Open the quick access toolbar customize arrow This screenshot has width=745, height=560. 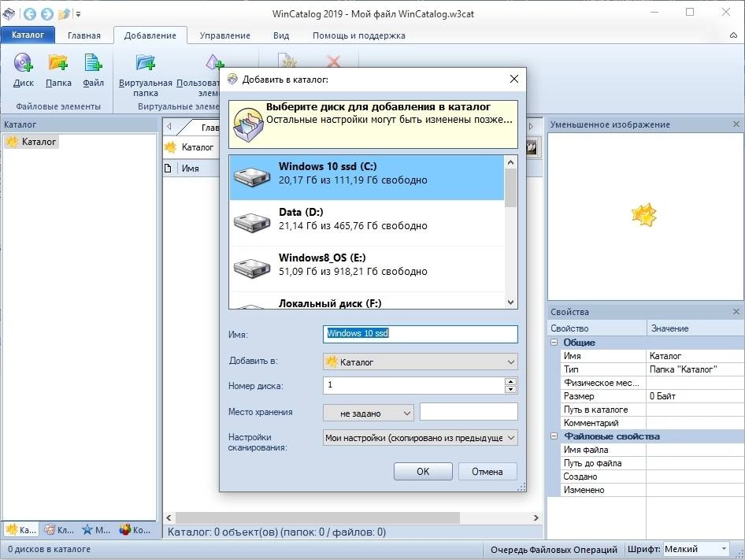(x=78, y=14)
